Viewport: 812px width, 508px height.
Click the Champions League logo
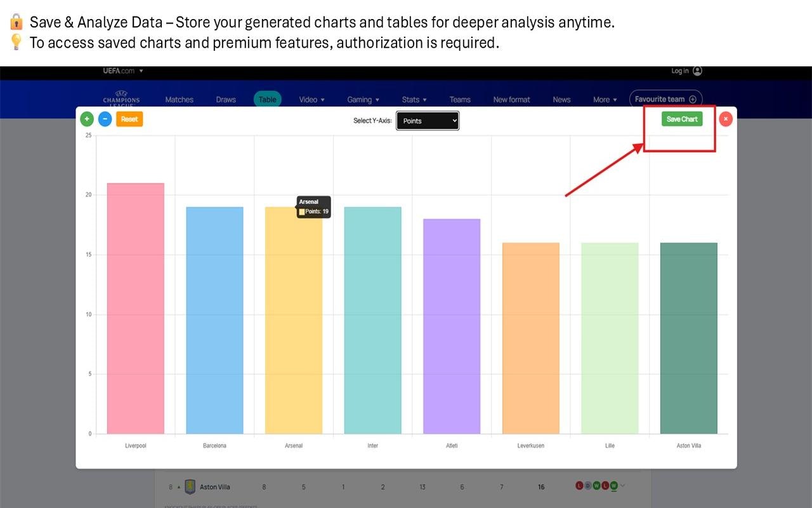(x=122, y=98)
